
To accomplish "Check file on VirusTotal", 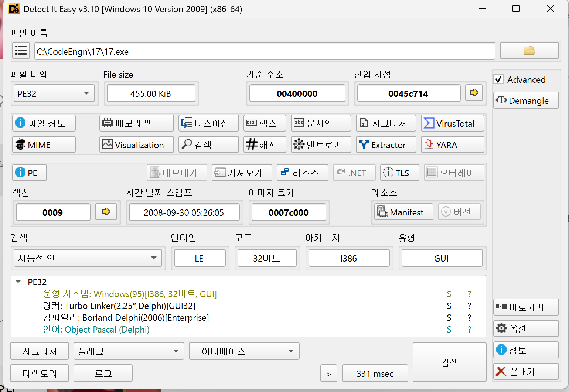I will pyautogui.click(x=452, y=123).
